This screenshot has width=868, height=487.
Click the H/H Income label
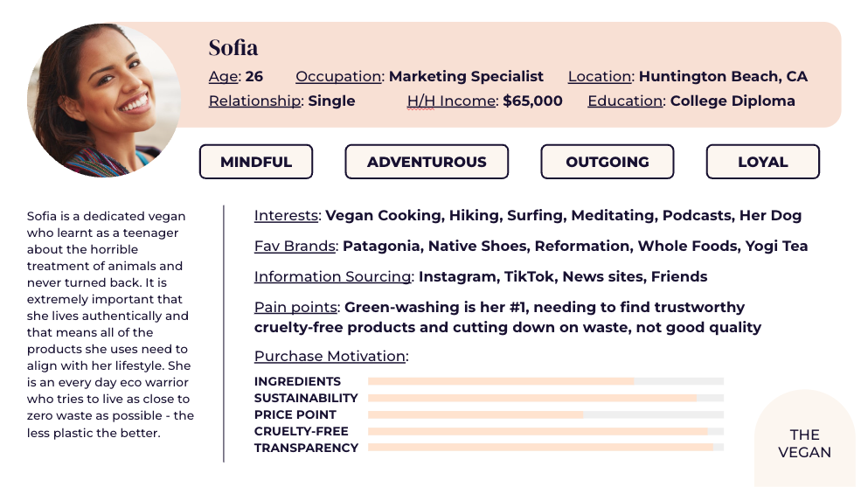click(451, 101)
